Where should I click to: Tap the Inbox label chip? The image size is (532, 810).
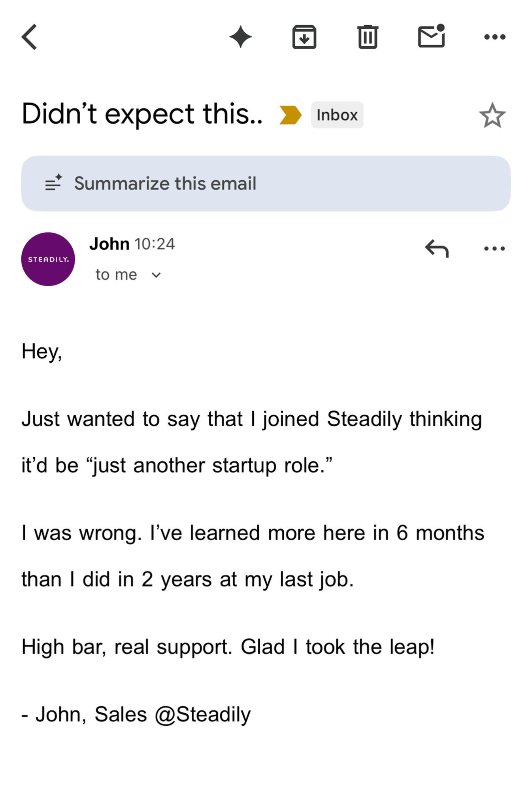(337, 115)
